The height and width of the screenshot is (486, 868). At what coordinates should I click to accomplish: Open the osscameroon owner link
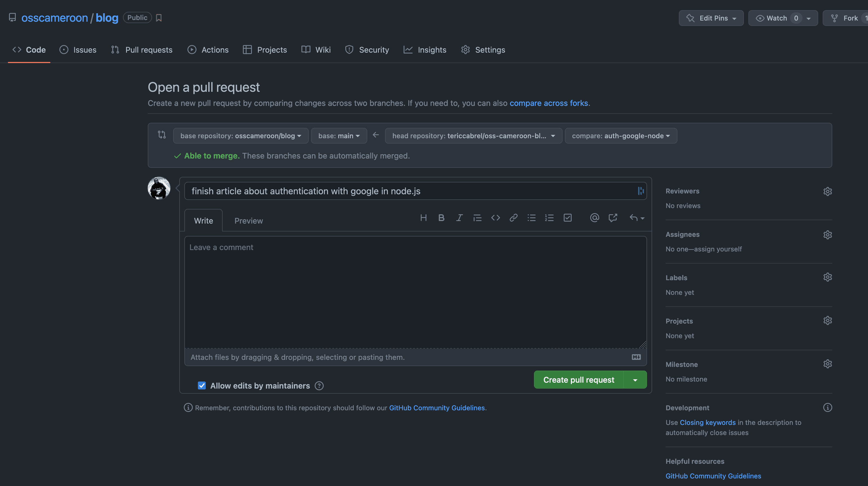point(55,18)
